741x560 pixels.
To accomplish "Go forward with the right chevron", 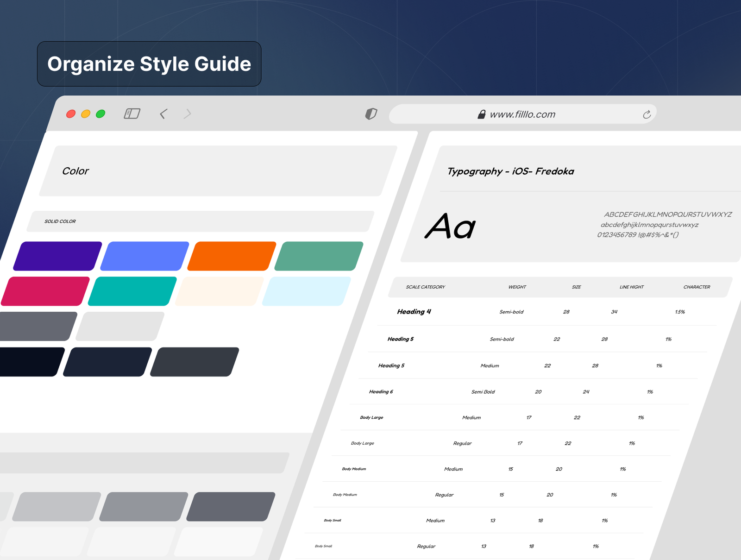I will coord(188,114).
